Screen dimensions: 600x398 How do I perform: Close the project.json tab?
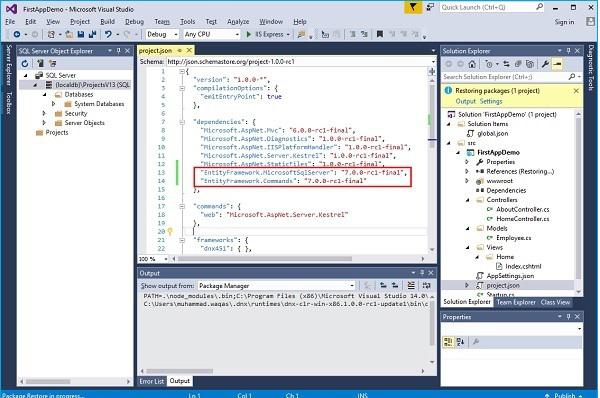click(x=189, y=51)
